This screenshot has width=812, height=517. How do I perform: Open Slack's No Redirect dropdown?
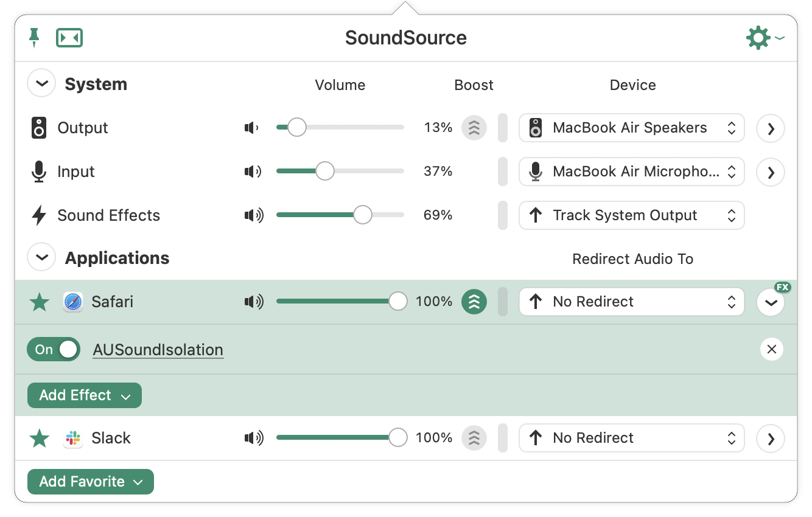(632, 438)
